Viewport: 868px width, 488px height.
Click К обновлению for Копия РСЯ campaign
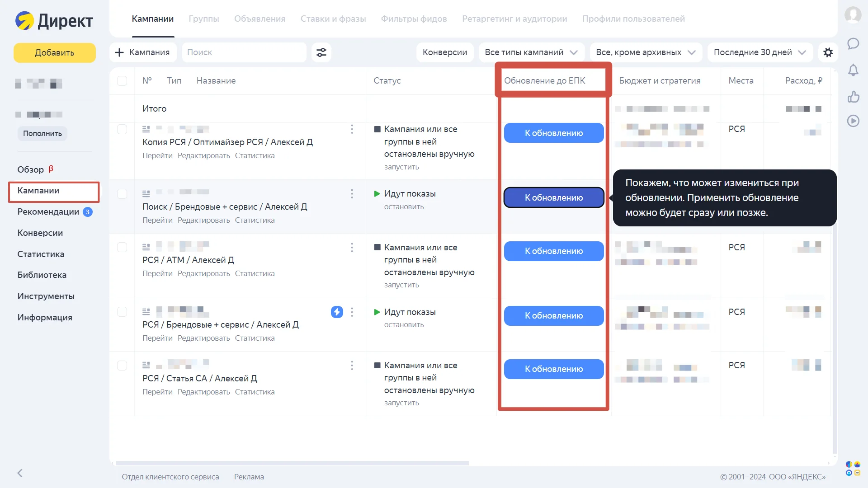coord(554,133)
